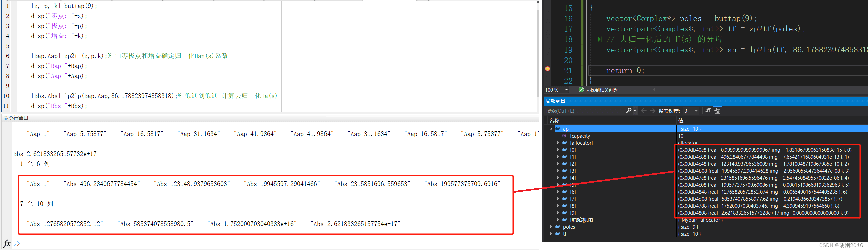Collapse the ap variable node
868x251 pixels.
(551, 129)
